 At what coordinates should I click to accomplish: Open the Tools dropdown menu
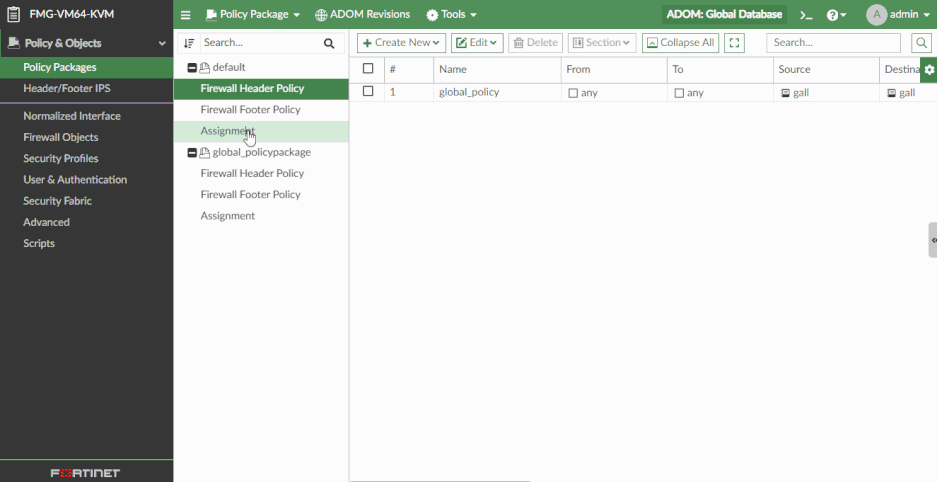[x=451, y=15]
